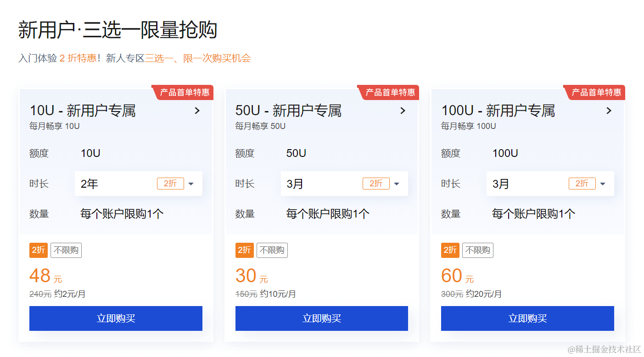
Task: Select the 不限购 tag on the 100U card
Action: (478, 250)
